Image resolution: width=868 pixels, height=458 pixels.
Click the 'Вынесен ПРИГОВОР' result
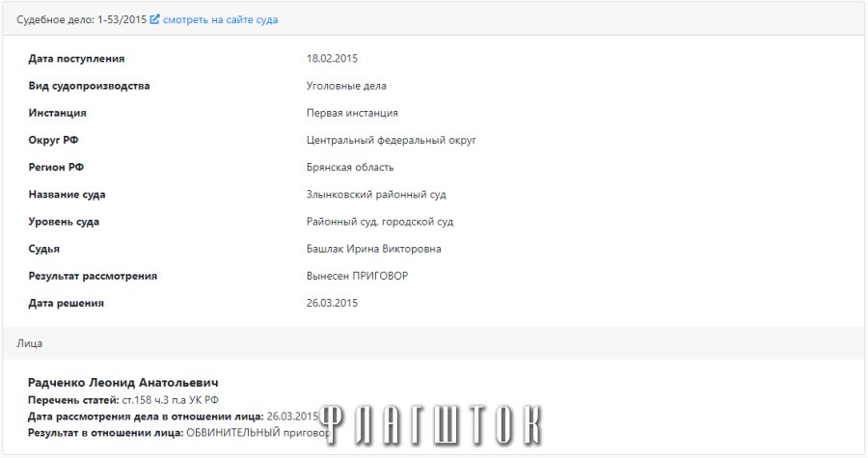(357, 276)
